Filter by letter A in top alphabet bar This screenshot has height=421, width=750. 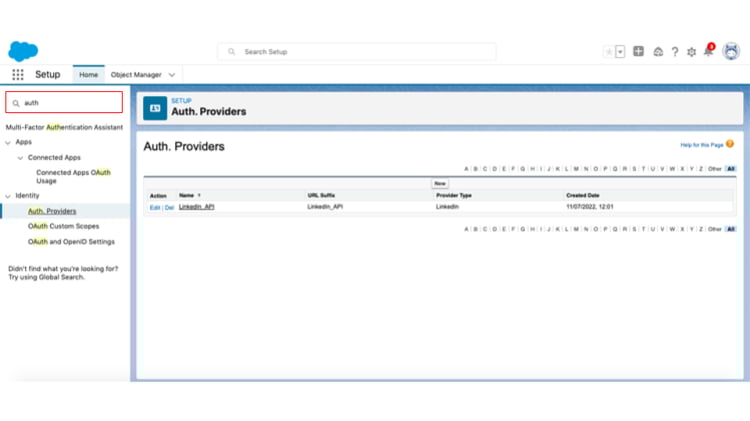[x=466, y=169]
